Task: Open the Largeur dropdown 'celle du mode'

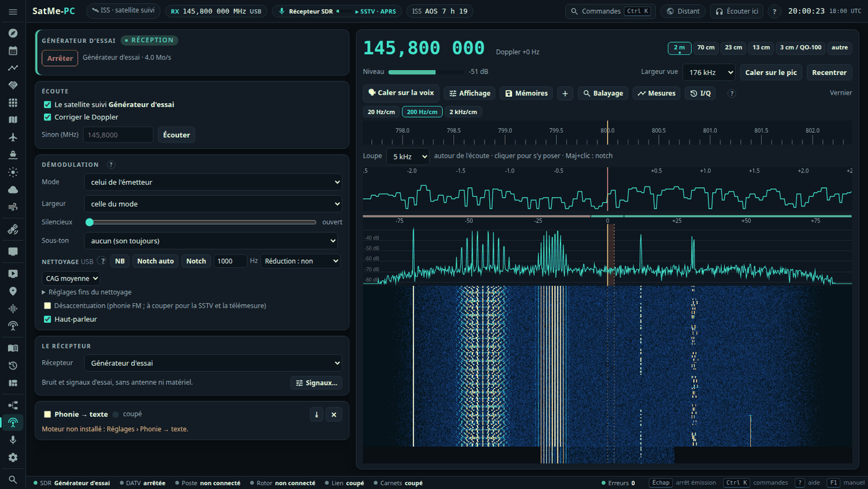Action: pos(213,204)
